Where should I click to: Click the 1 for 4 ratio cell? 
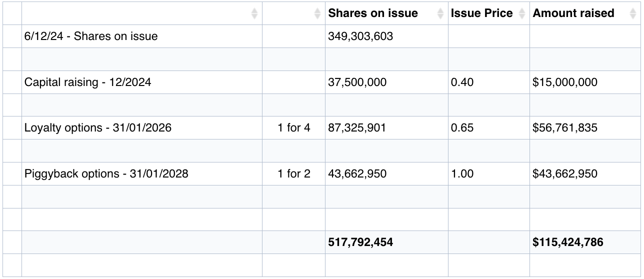293,128
